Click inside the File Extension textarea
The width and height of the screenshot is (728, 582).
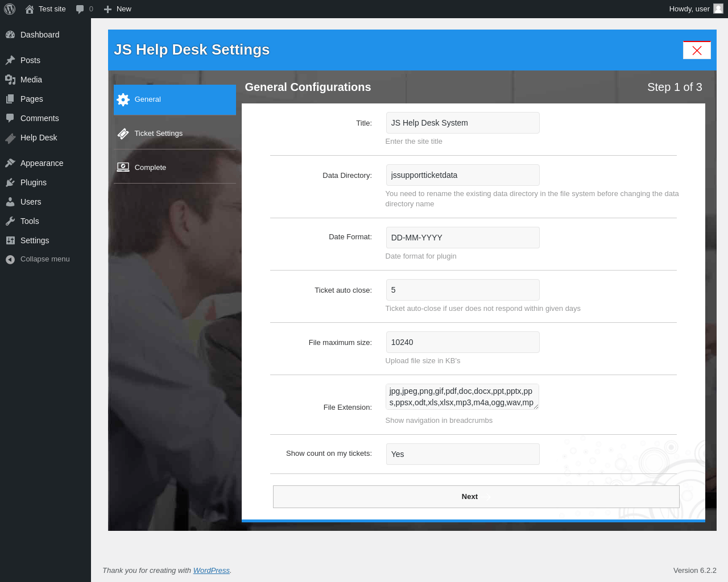click(462, 397)
